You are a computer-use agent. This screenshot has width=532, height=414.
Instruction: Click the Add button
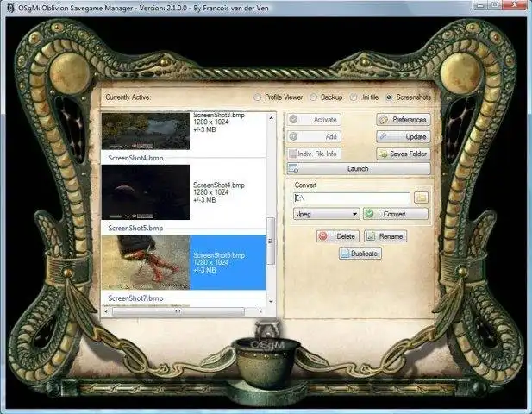pyautogui.click(x=314, y=136)
